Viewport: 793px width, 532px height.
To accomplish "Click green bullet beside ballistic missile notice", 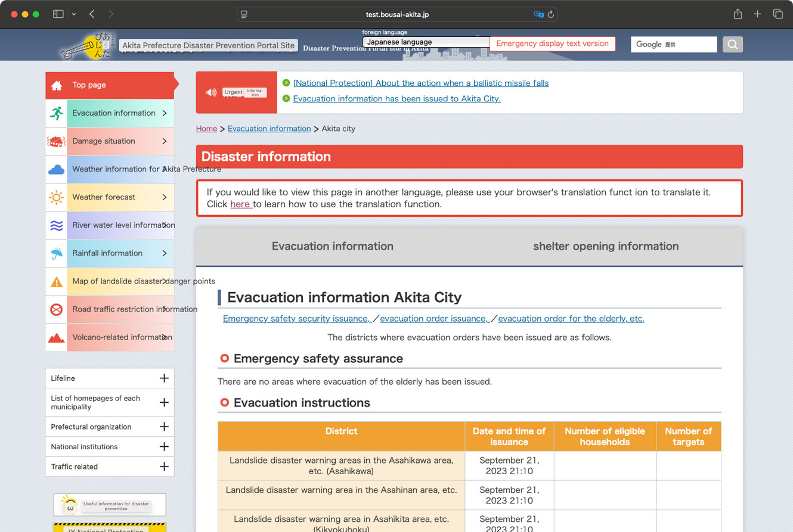I will (x=286, y=83).
